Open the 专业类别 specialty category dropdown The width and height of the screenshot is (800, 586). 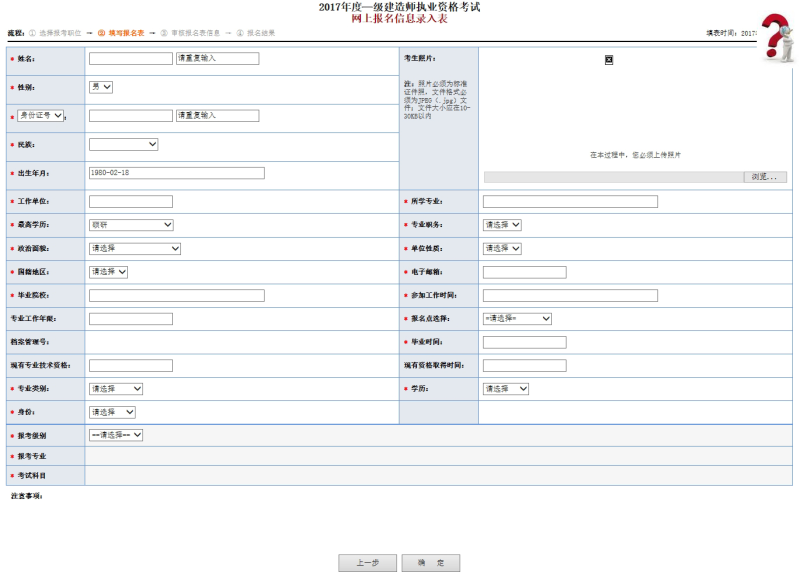point(116,388)
